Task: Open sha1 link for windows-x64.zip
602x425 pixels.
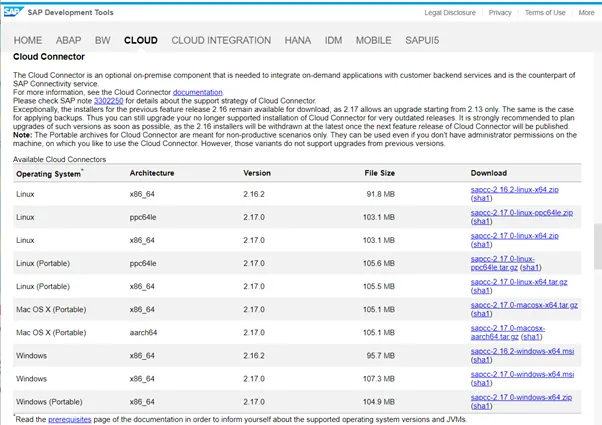Action: tap(481, 406)
